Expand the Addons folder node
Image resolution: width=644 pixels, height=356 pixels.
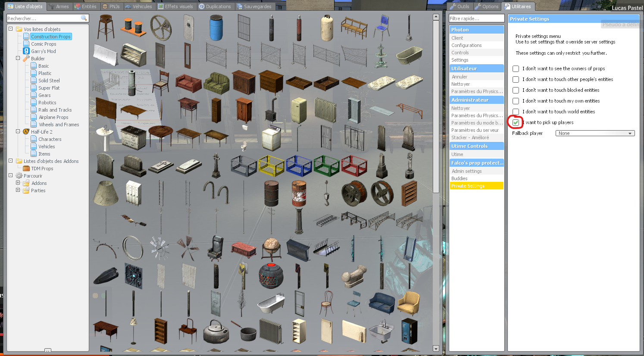pyautogui.click(x=18, y=183)
